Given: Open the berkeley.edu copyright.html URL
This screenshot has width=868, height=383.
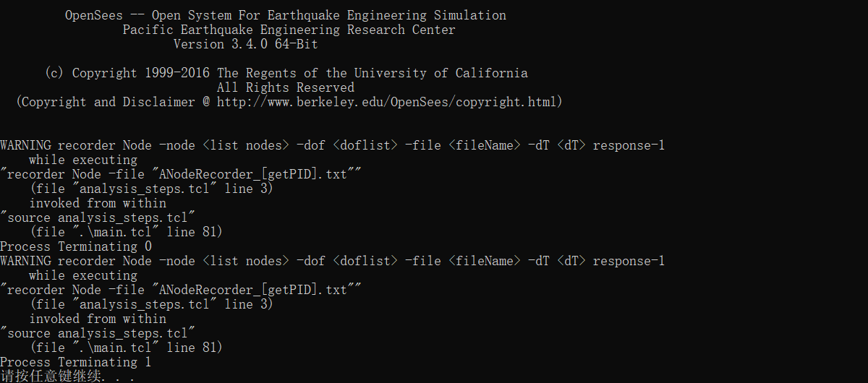Looking at the screenshot, I should click(390, 102).
